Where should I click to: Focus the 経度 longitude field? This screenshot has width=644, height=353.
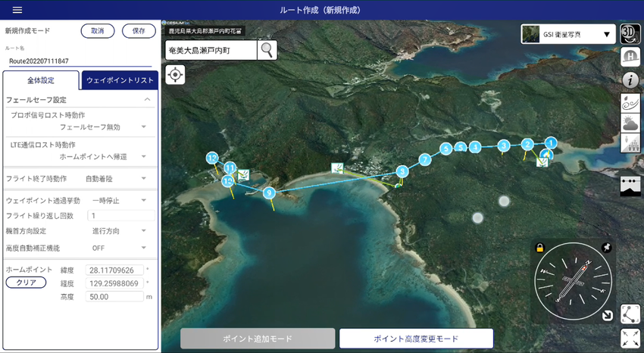click(x=114, y=283)
